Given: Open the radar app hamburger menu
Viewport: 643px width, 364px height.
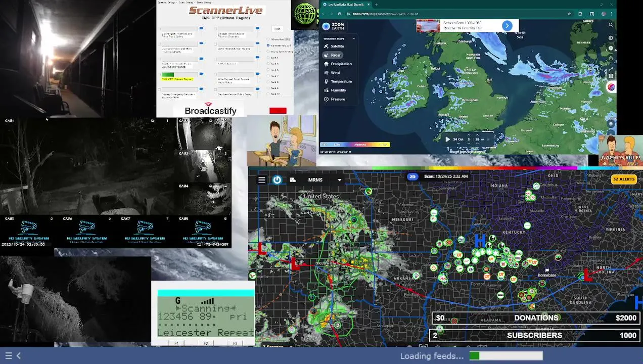Looking at the screenshot, I should 262,180.
